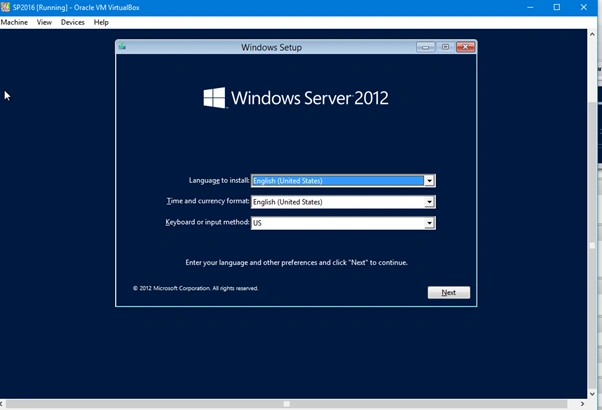Click the horizontal scrollbar thumb

pos(286,404)
